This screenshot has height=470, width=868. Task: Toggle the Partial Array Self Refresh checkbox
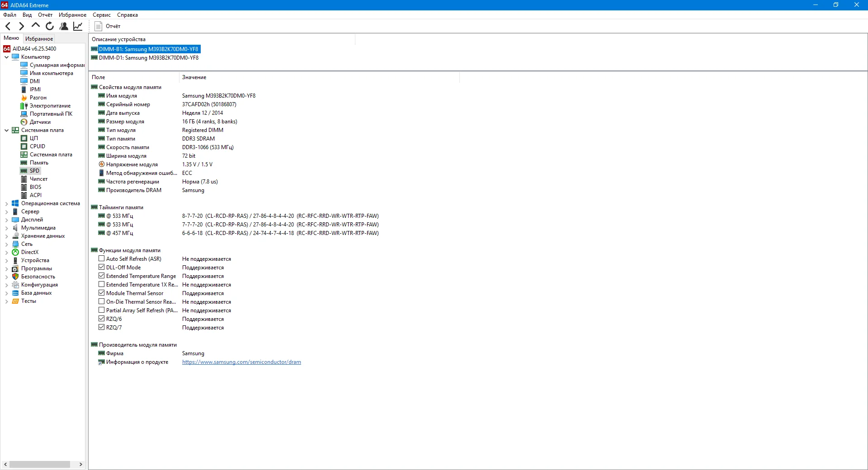(x=101, y=310)
